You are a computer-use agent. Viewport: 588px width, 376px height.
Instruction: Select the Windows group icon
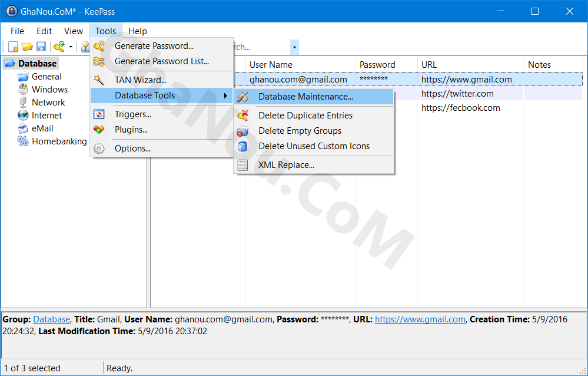pos(24,90)
